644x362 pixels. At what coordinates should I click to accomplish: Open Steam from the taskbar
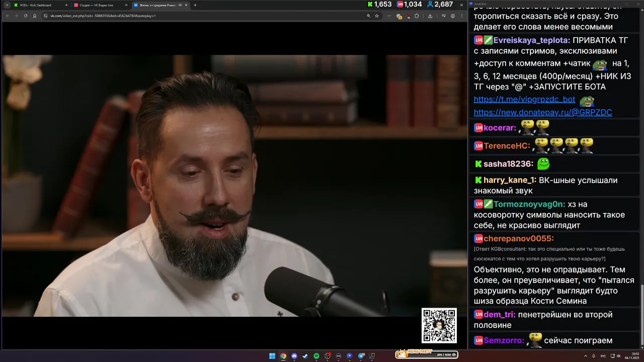pyautogui.click(x=305, y=356)
